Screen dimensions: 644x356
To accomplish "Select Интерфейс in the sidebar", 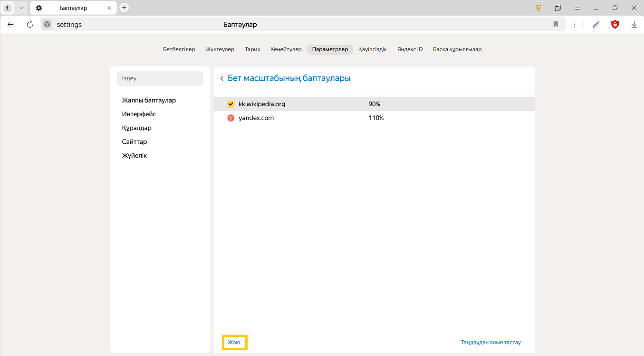I will pyautogui.click(x=139, y=114).
